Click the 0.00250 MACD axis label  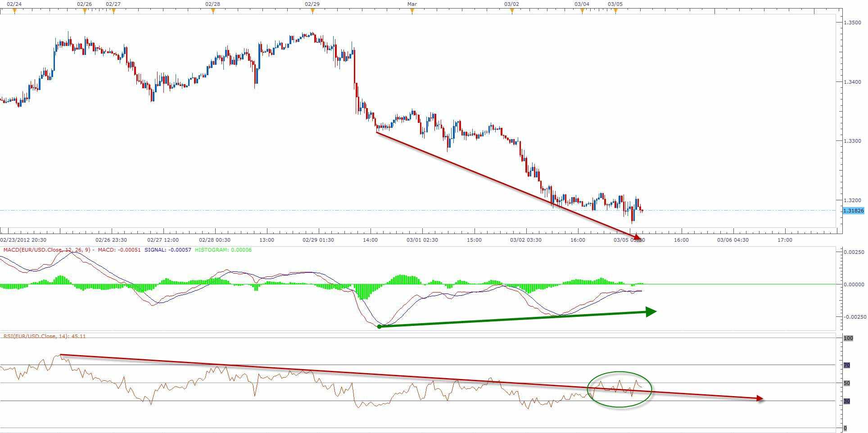854,252
